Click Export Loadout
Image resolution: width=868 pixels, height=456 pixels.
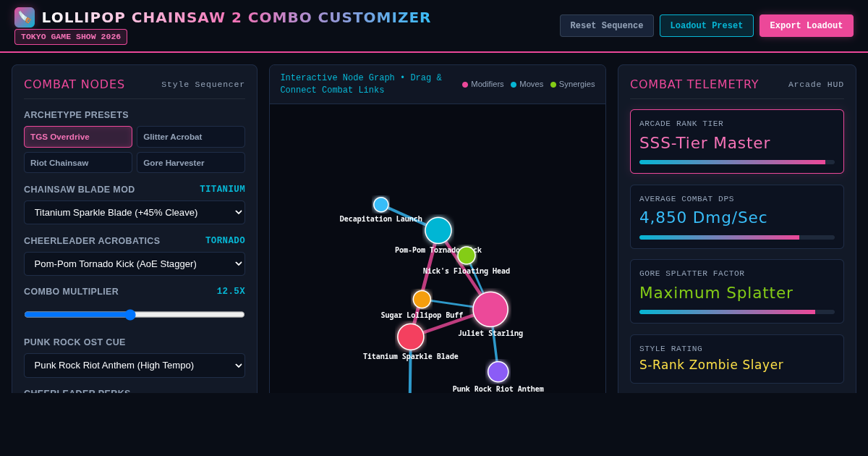point(807,26)
